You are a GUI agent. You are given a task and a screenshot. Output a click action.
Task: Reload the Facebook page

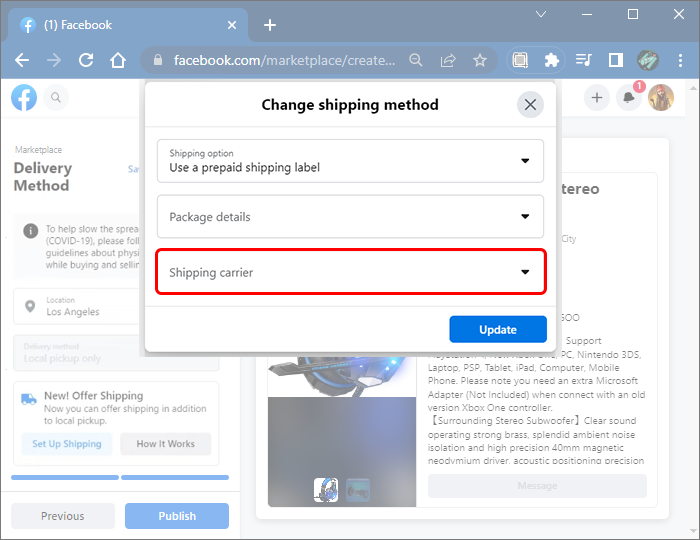point(86,60)
